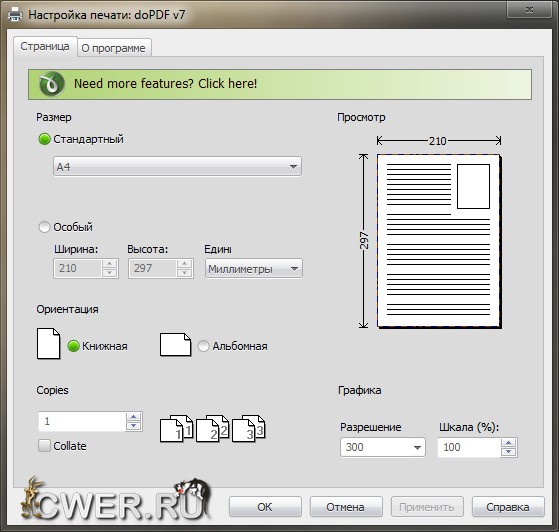559x532 pixels.
Task: Click Ширина spinner down arrow
Action: pyautogui.click(x=109, y=273)
